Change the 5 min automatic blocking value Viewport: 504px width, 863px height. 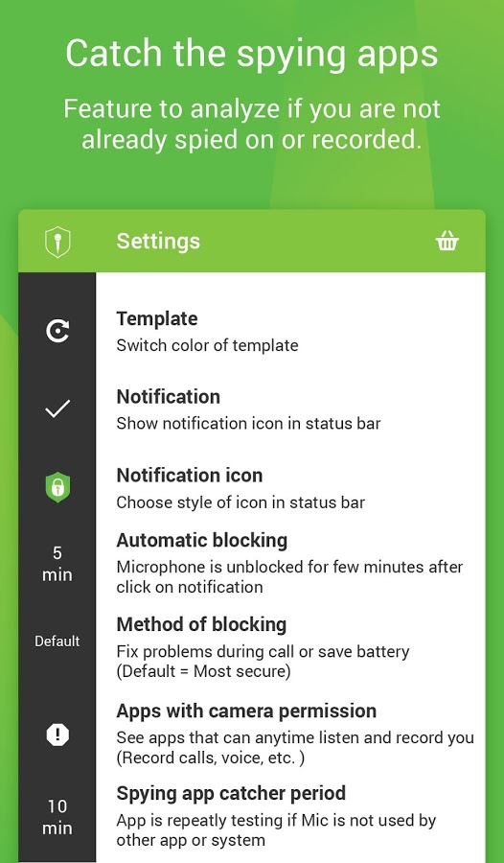pyautogui.click(x=57, y=564)
